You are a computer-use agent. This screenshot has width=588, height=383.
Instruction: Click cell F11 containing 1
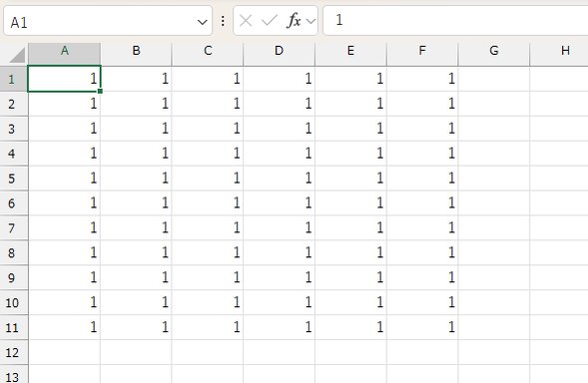(422, 327)
